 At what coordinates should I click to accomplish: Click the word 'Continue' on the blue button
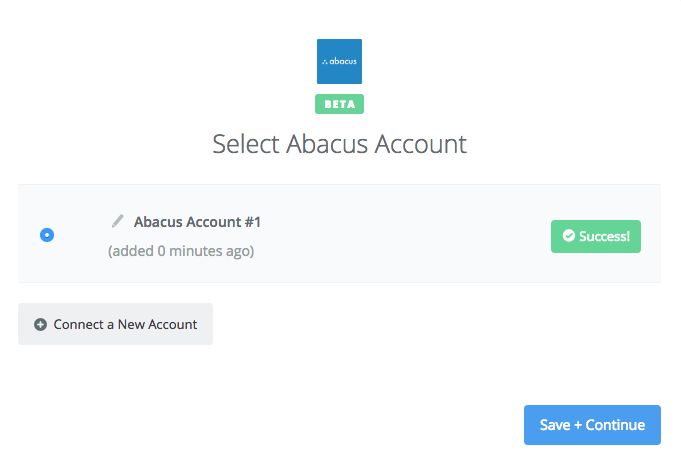coord(615,425)
